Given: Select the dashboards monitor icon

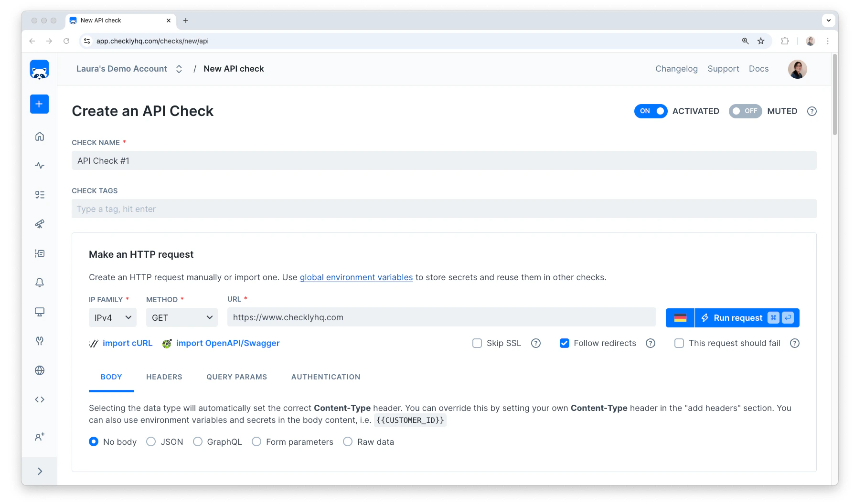Looking at the screenshot, I should tap(40, 312).
